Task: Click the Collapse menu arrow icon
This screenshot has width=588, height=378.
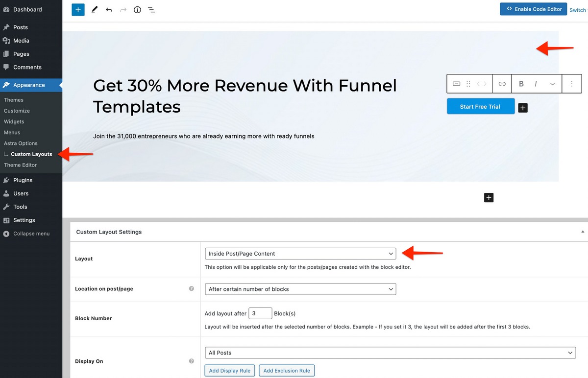Action: [6, 234]
